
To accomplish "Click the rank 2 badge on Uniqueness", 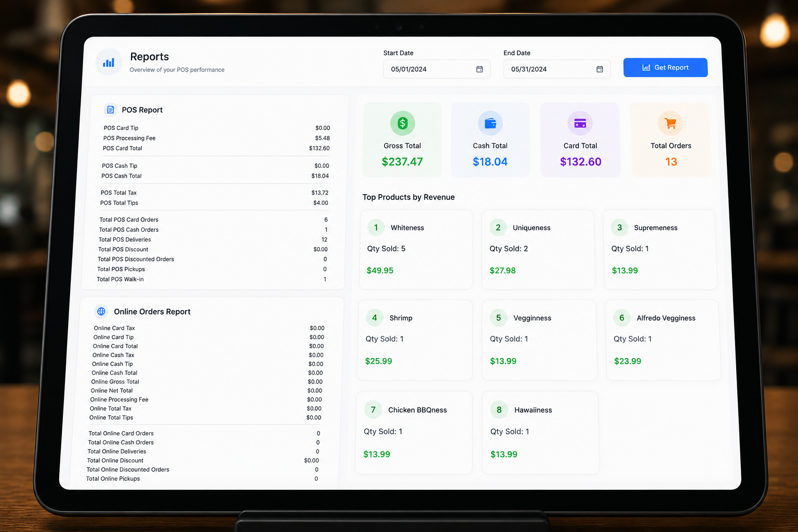I will (x=498, y=228).
